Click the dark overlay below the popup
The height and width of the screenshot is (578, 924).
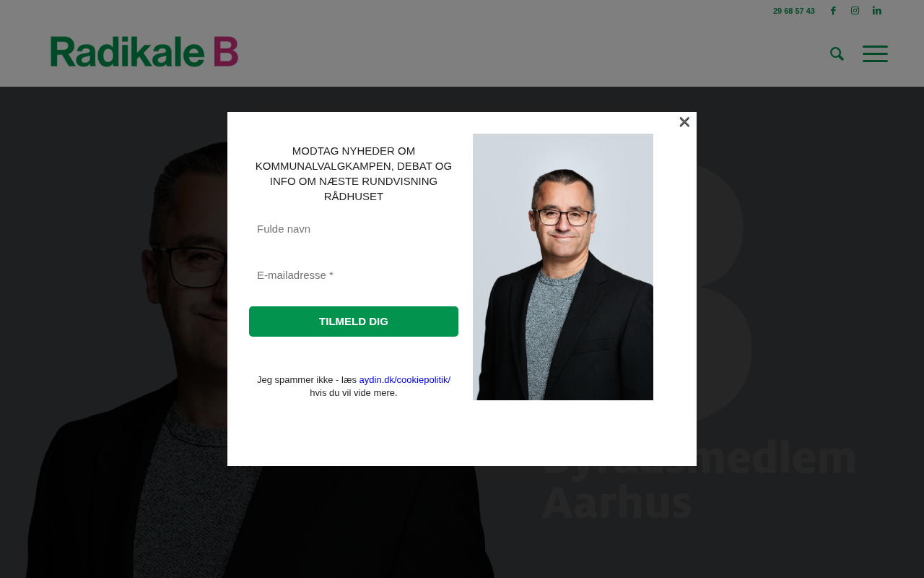(x=462, y=520)
